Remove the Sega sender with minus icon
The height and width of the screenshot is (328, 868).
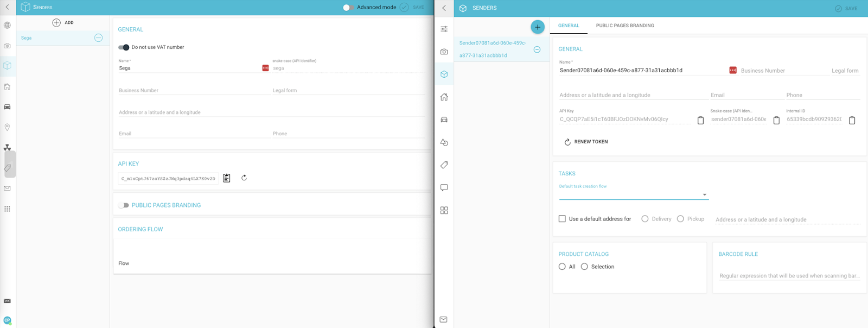(98, 38)
